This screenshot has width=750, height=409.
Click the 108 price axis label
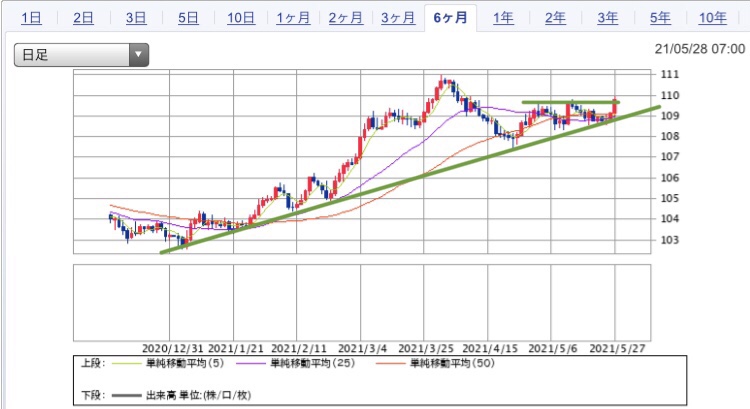[670, 136]
